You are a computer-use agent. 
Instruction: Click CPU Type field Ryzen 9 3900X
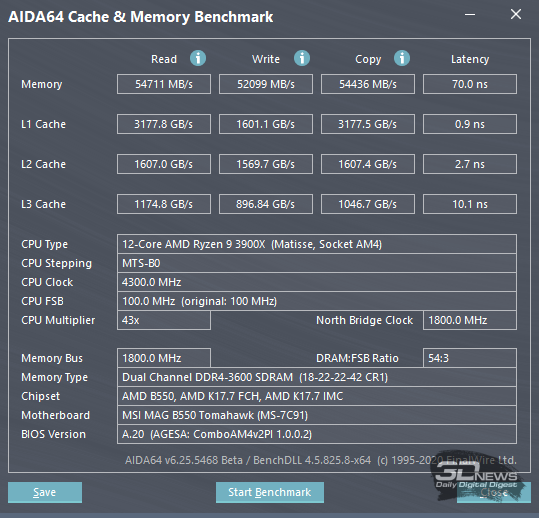[317, 244]
